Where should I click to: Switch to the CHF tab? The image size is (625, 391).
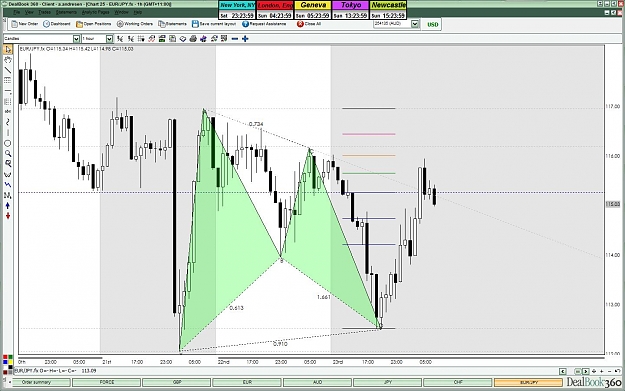click(458, 382)
